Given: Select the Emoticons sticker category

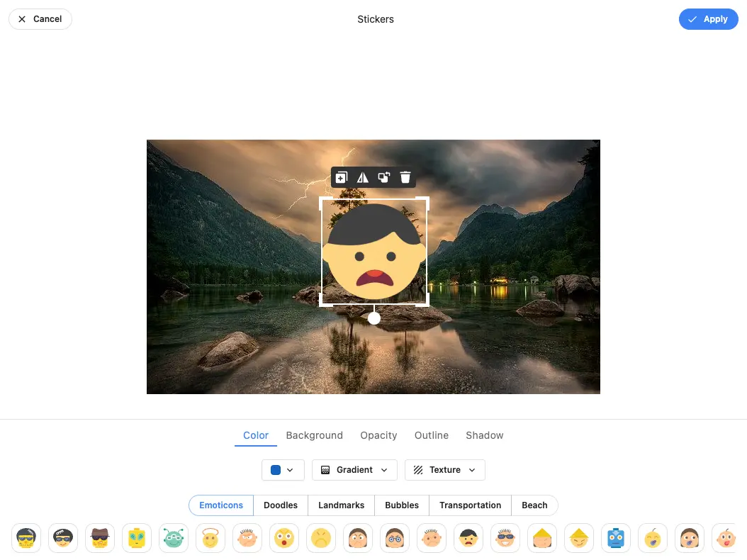Looking at the screenshot, I should pyautogui.click(x=221, y=505).
